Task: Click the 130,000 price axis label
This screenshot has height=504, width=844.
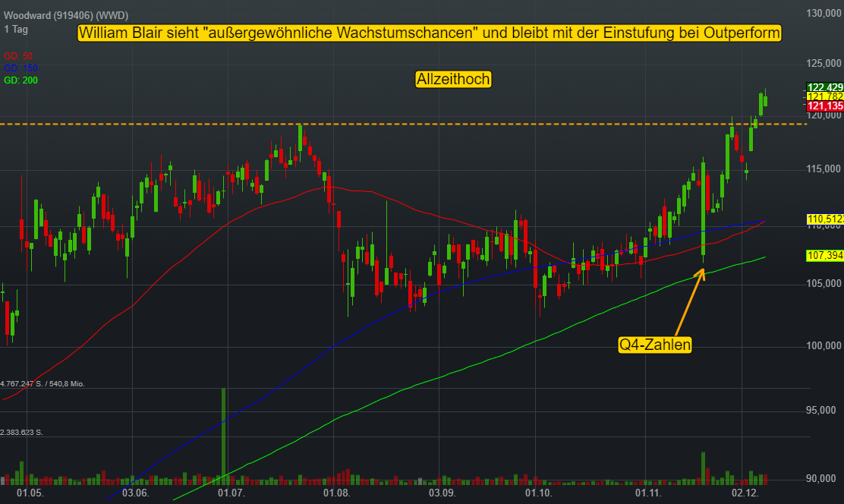Action: (824, 14)
